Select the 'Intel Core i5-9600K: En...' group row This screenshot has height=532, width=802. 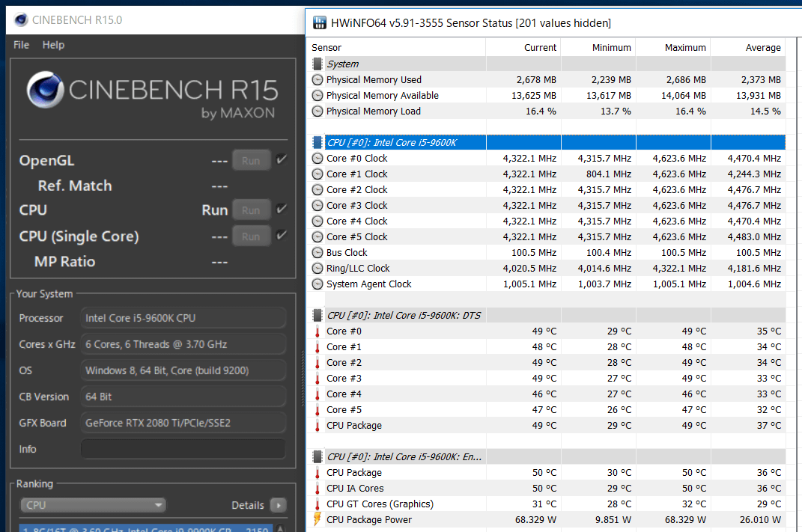click(x=547, y=457)
